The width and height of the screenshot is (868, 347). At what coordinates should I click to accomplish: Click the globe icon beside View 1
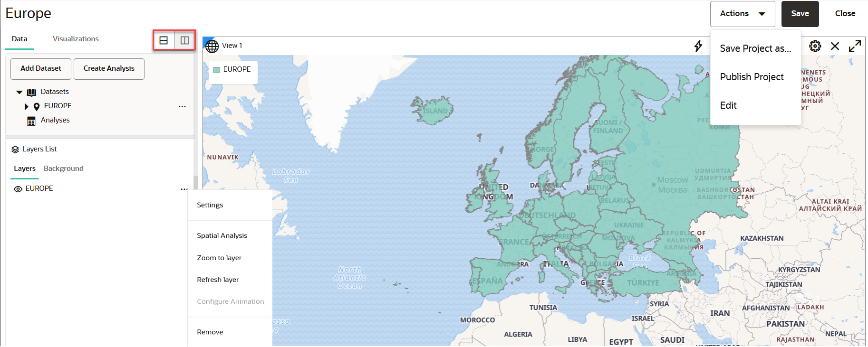click(212, 46)
